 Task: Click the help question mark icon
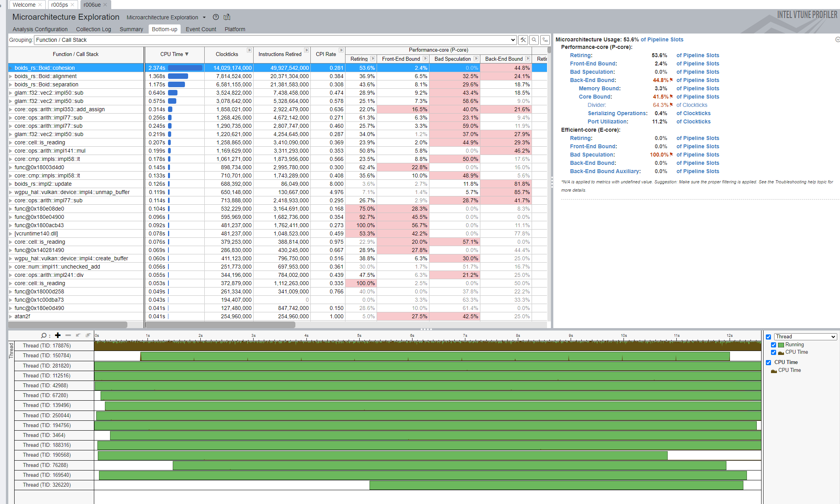216,17
